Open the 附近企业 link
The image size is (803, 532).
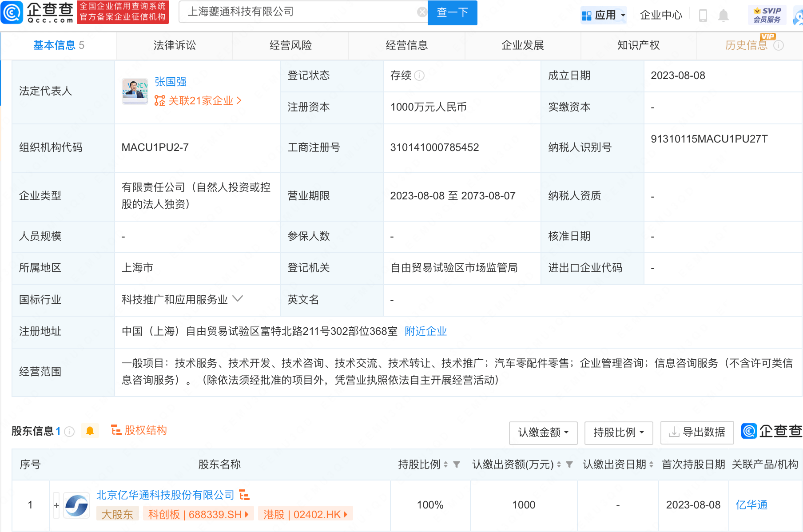click(x=425, y=331)
